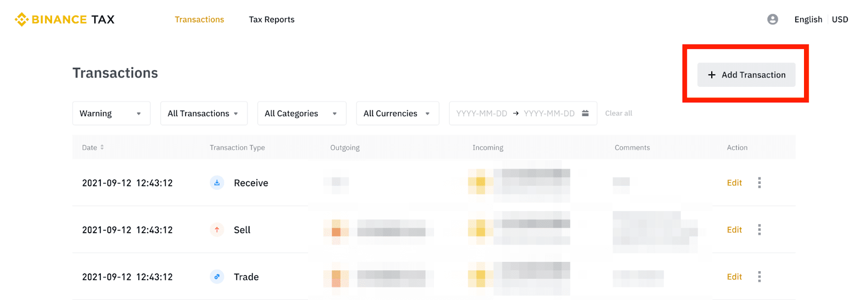Open more options for the Sell row
The image size is (868, 300).
click(759, 230)
